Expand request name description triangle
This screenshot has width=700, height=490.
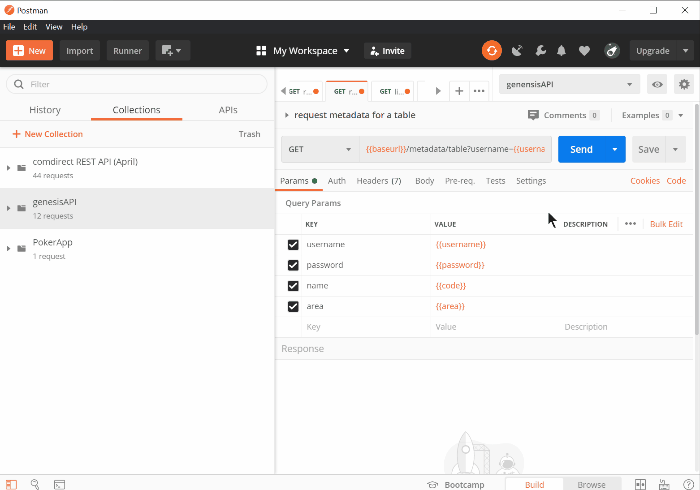pos(287,115)
